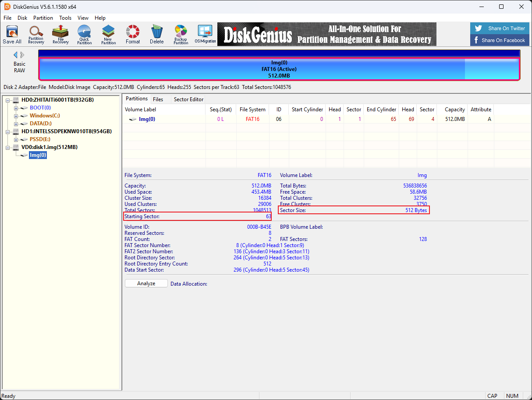Image resolution: width=532 pixels, height=400 pixels.
Task: Open Partition Recovery tool
Action: (36, 35)
